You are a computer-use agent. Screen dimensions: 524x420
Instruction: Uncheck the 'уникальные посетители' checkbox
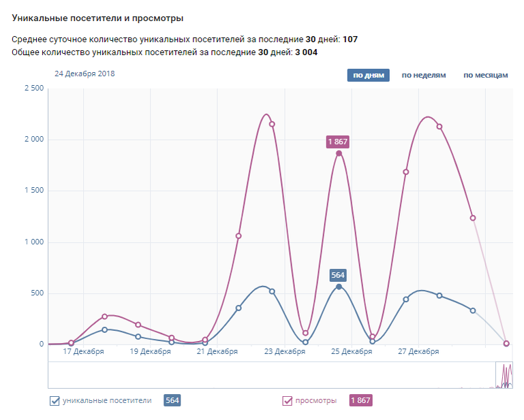55,401
